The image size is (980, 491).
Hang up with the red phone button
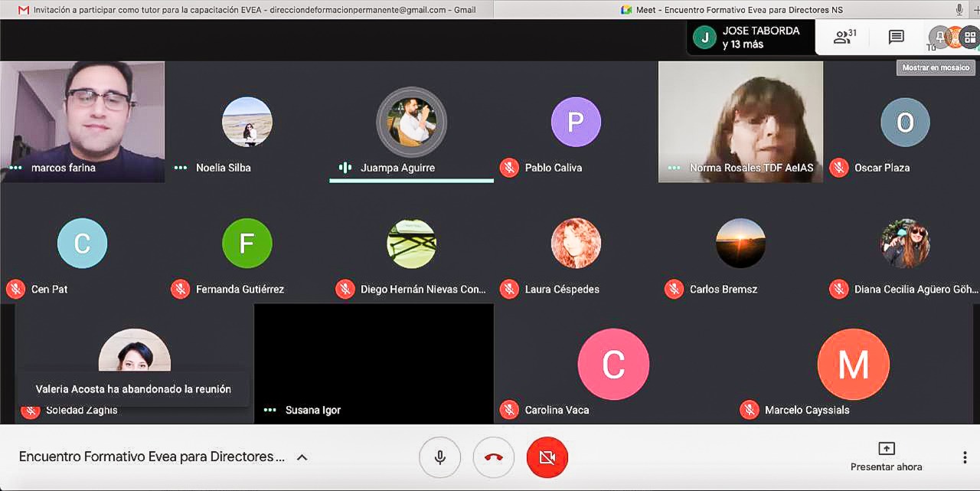[x=494, y=457]
